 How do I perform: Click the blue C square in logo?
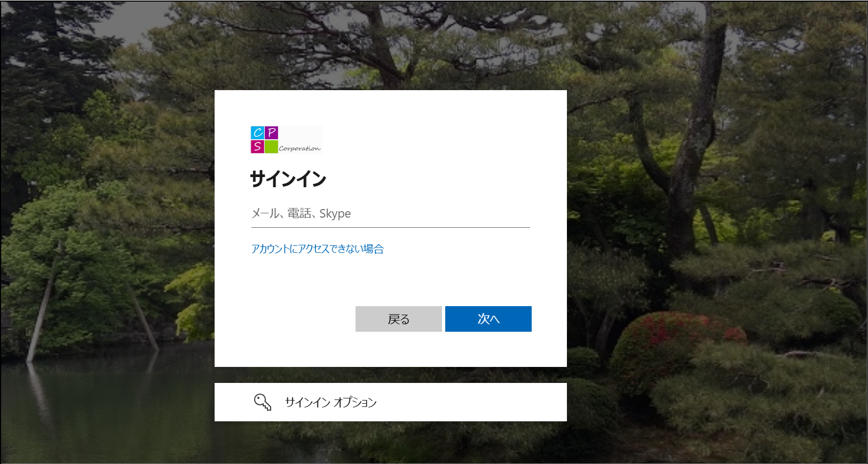(257, 133)
